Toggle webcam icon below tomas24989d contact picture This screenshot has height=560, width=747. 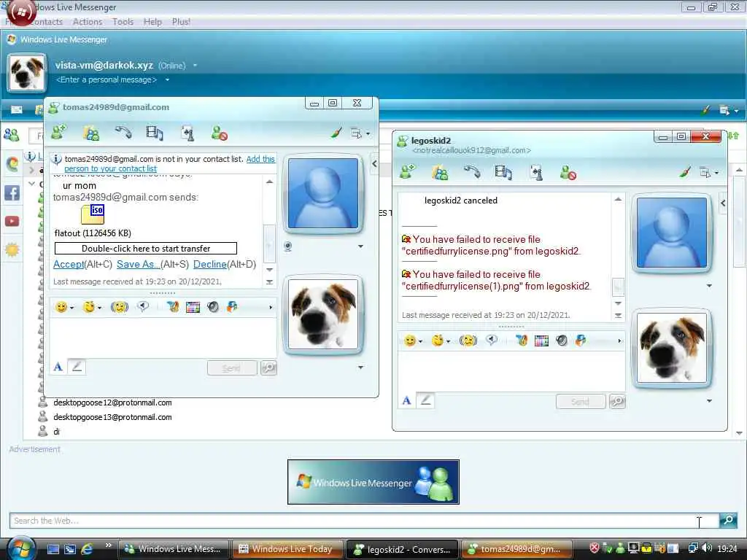[287, 246]
